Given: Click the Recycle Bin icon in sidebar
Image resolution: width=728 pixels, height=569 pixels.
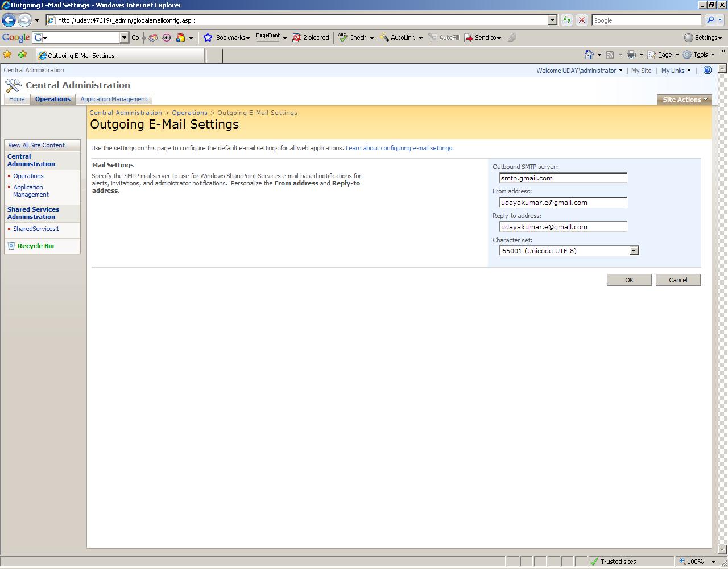Looking at the screenshot, I should (x=11, y=246).
